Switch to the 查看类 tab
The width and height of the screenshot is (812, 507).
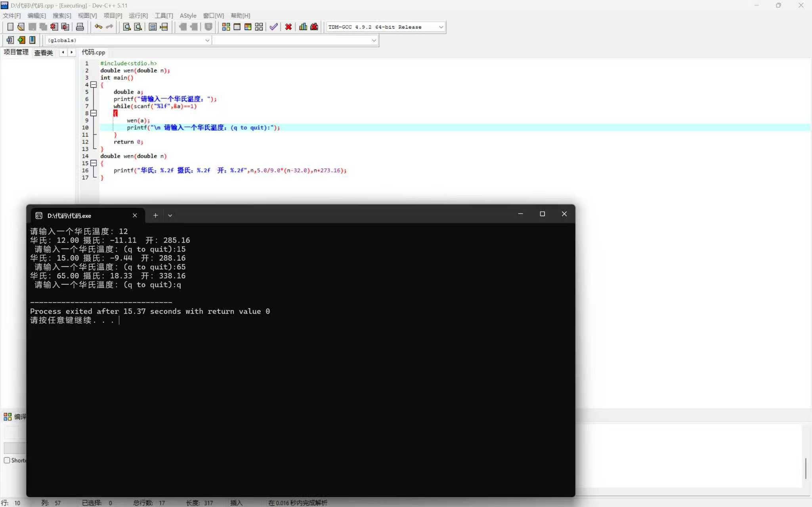tap(44, 53)
